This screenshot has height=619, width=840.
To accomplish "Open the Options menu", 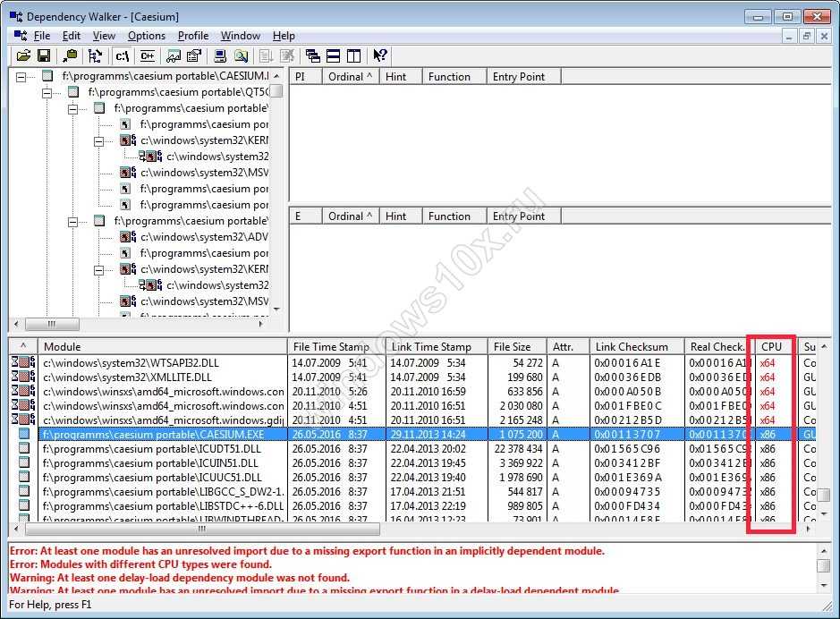I will (146, 36).
